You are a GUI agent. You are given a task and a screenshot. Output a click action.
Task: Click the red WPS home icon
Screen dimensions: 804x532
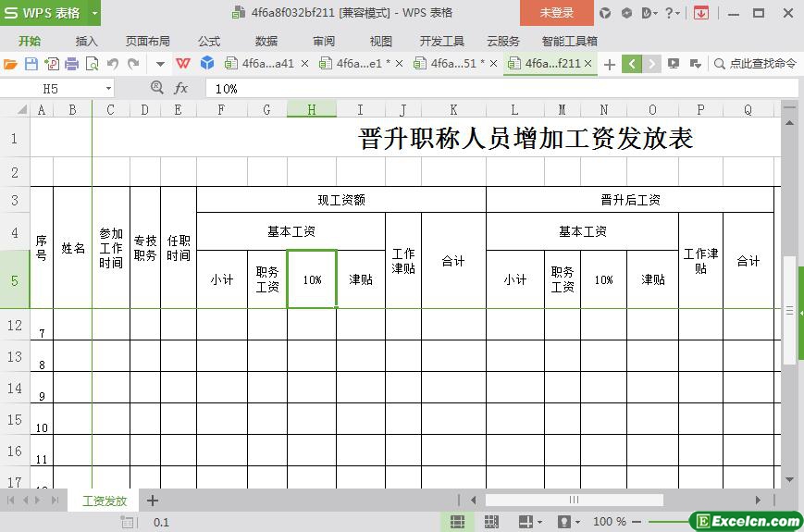[x=183, y=64]
